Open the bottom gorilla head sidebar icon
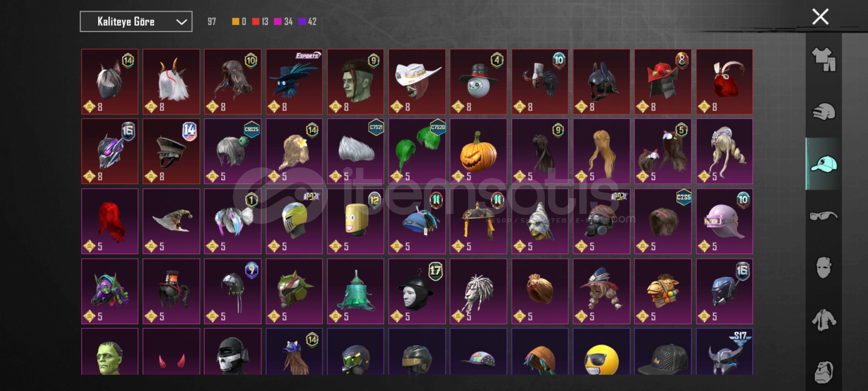The height and width of the screenshot is (391, 868). pos(824,372)
